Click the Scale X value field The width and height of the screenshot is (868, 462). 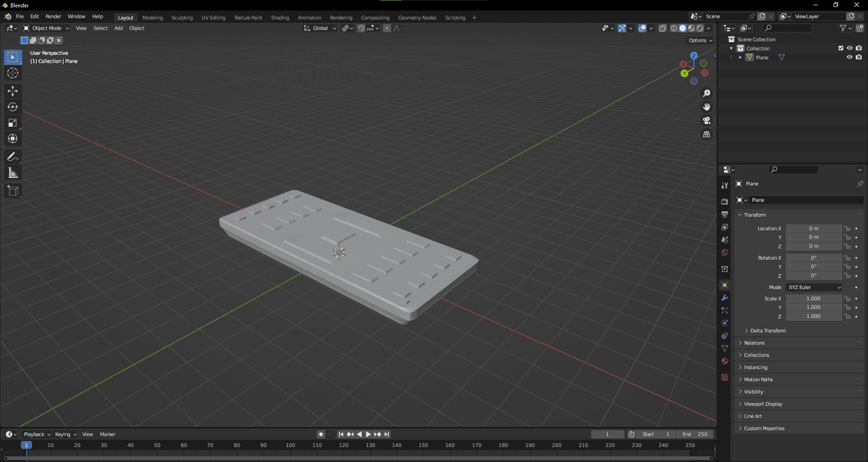tap(813, 299)
